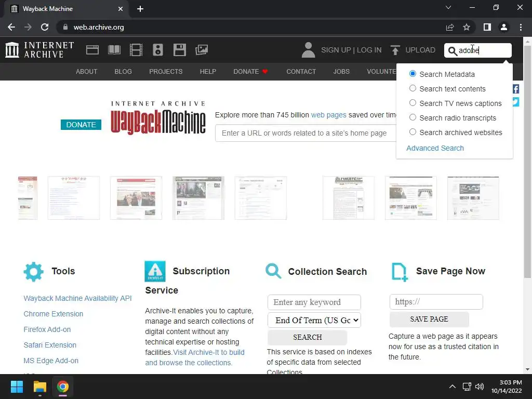Open File Explorer from taskbar
The height and width of the screenshot is (399, 532).
pos(39,387)
